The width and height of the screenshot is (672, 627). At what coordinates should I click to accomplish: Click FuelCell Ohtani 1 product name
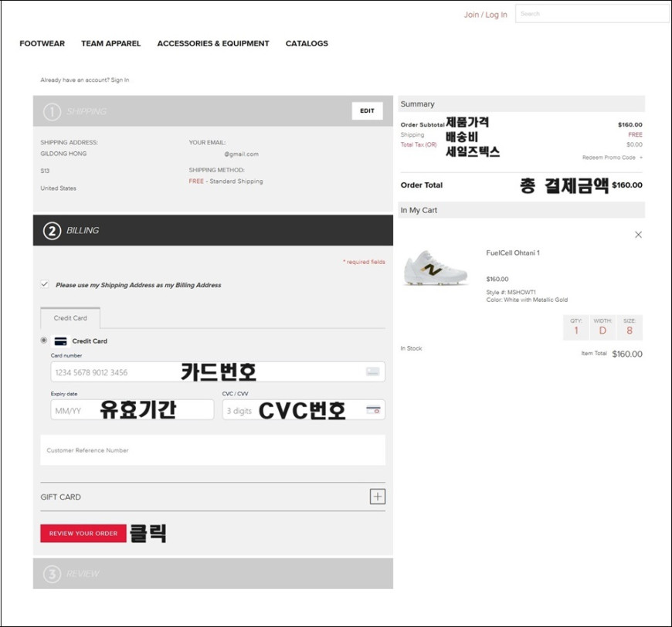point(513,252)
